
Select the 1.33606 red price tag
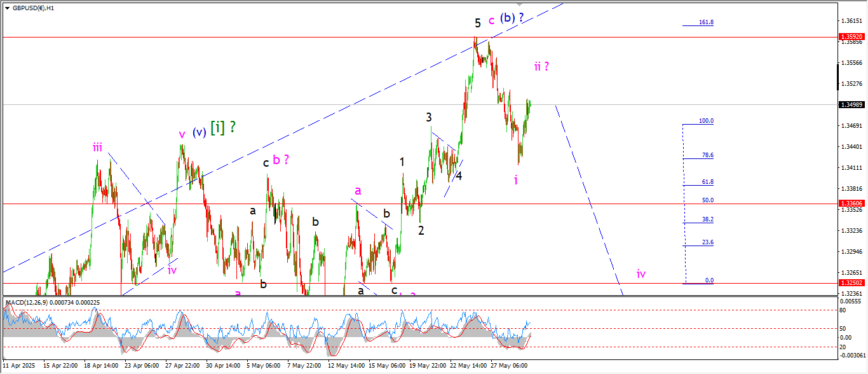click(x=851, y=204)
